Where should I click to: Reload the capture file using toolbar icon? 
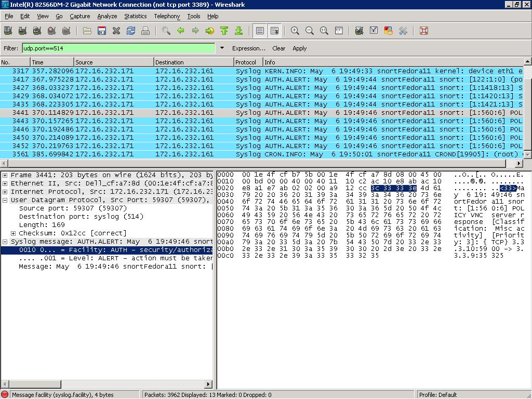coord(131,31)
